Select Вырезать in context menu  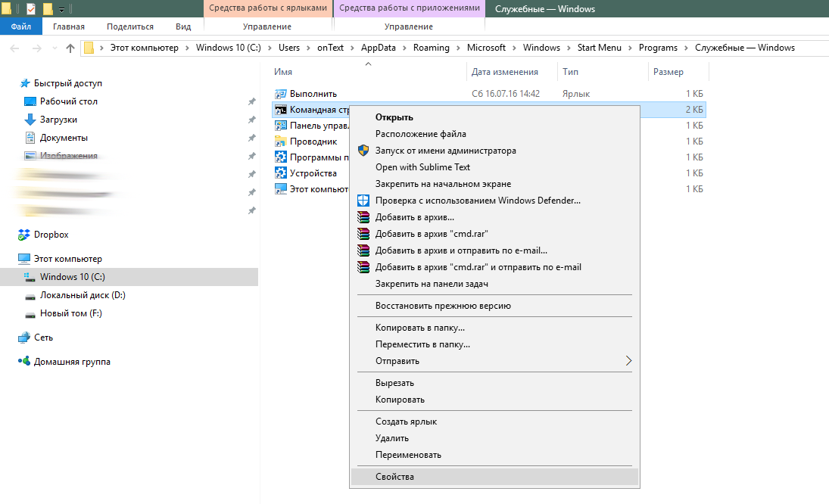click(x=494, y=383)
